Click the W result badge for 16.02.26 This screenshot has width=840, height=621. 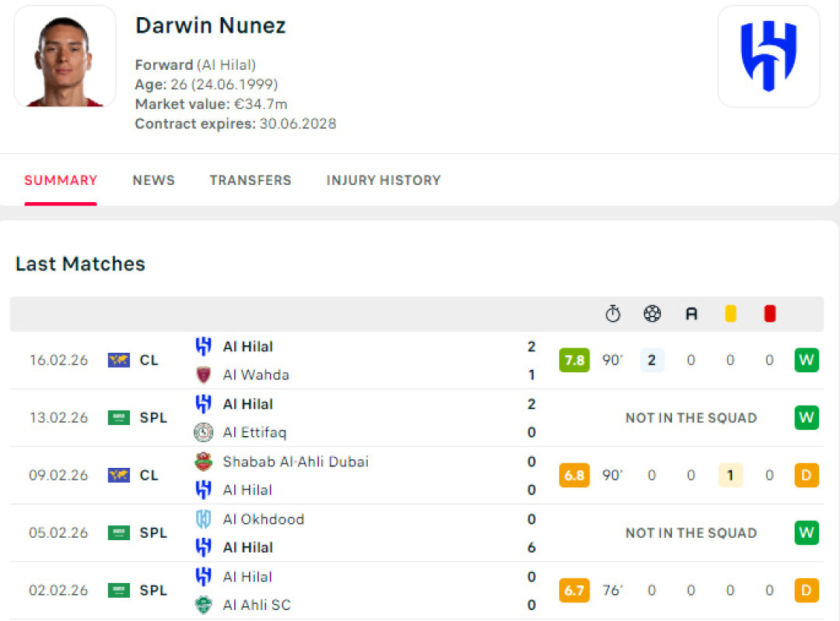click(x=807, y=361)
